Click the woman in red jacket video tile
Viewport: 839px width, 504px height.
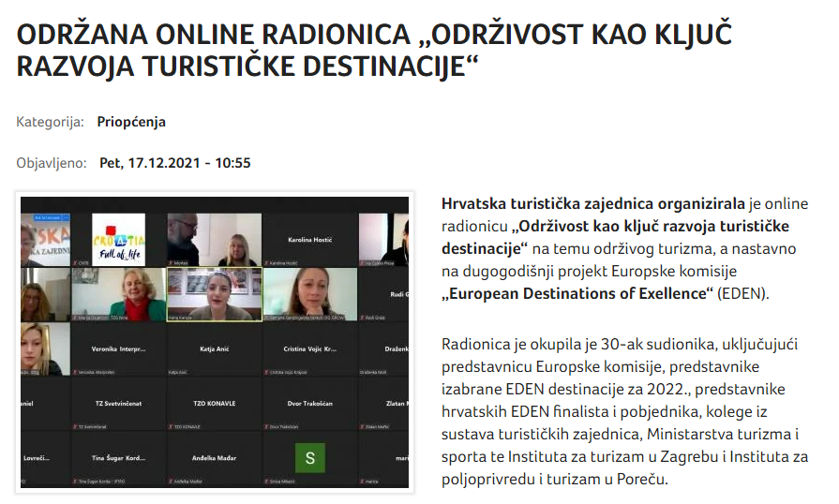click(118, 294)
